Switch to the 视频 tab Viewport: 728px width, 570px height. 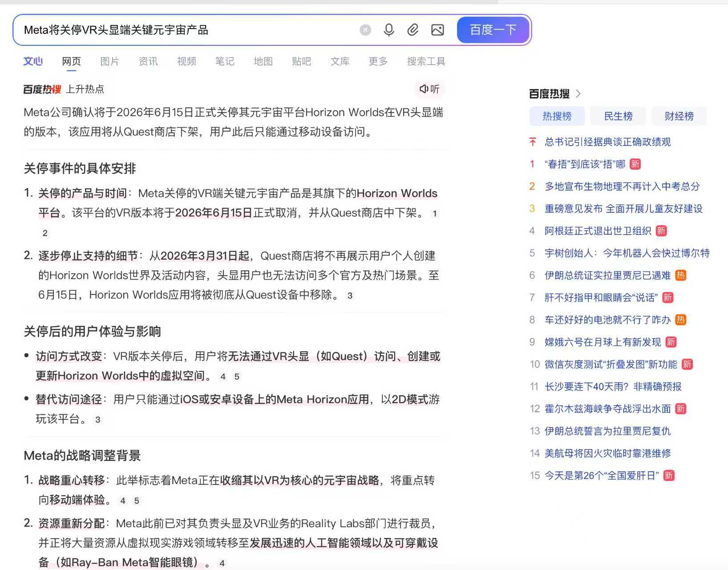(186, 61)
